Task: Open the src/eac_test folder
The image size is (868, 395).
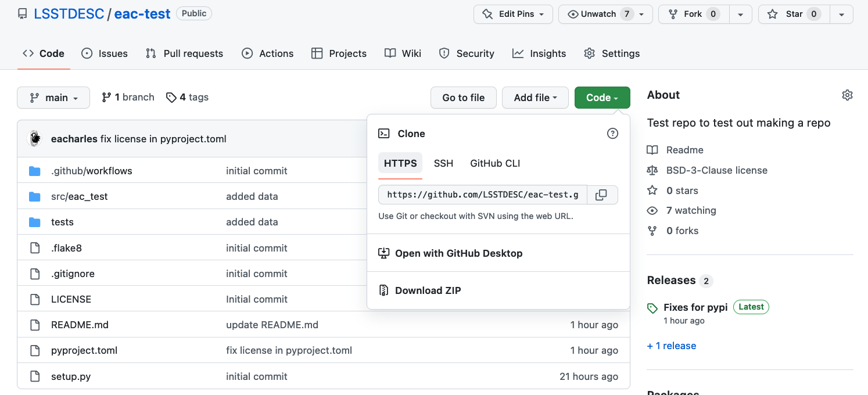Action: coord(80,196)
